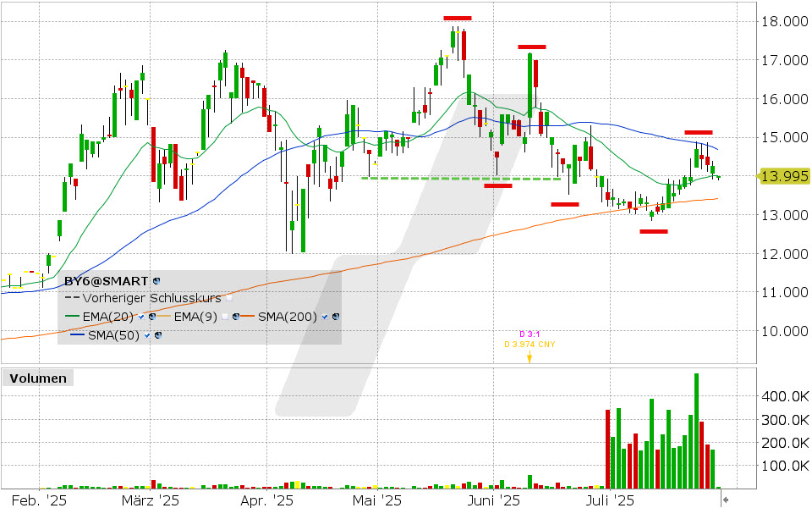Click the EMA(20) legend label
The height and width of the screenshot is (508, 812).
pyautogui.click(x=107, y=316)
